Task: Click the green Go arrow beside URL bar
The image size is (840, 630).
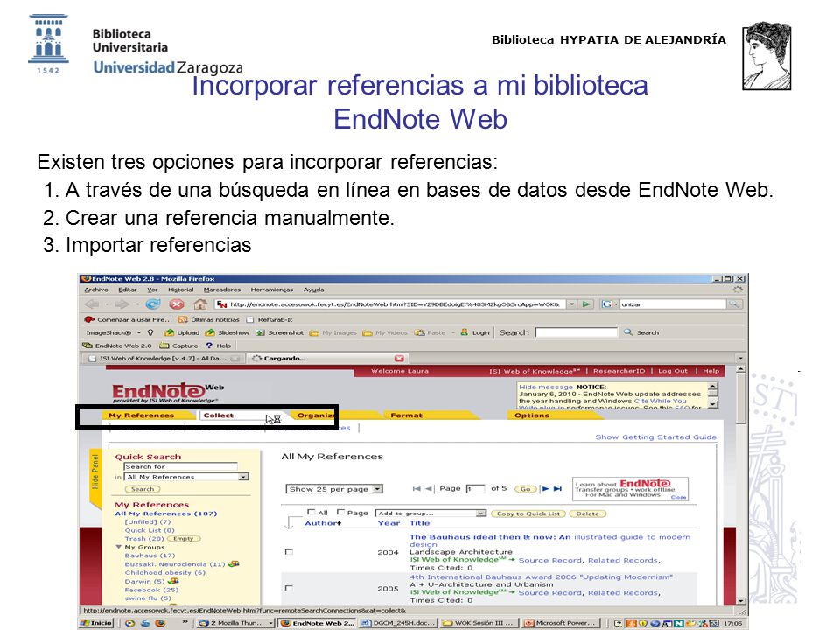Action: click(586, 304)
